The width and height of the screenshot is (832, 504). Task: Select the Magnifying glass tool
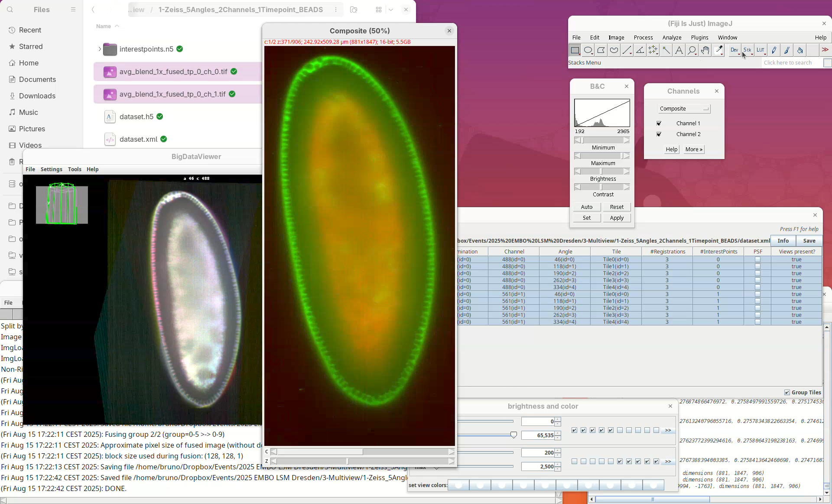[x=692, y=50]
